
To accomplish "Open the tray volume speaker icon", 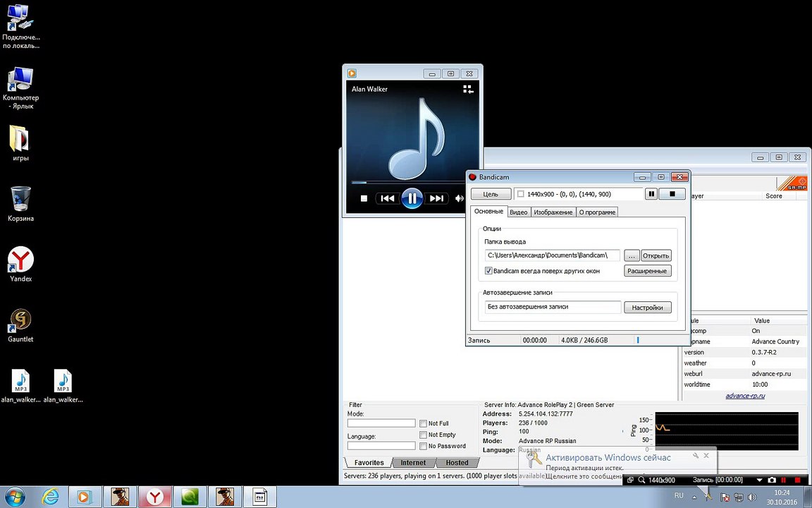I will pos(753,497).
